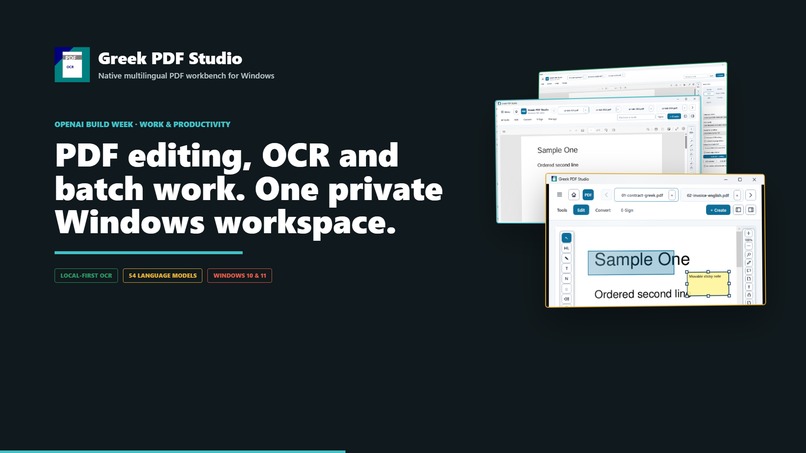Click the pencil icon in right toolbar

pyautogui.click(x=748, y=263)
